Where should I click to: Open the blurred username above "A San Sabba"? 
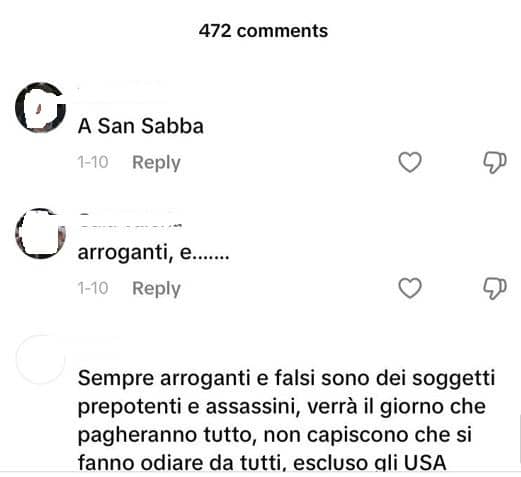[x=123, y=93]
